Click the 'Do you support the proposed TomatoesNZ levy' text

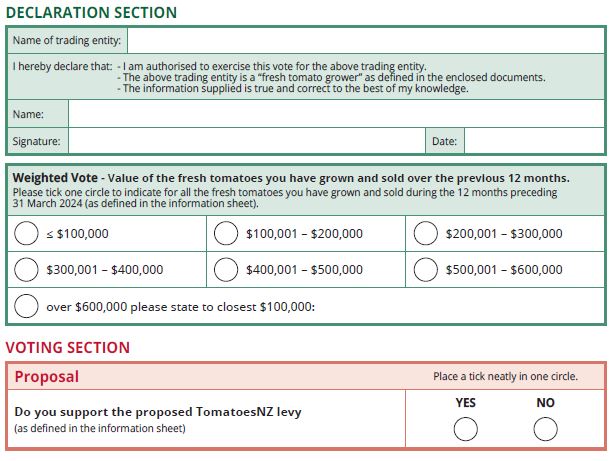(x=157, y=411)
